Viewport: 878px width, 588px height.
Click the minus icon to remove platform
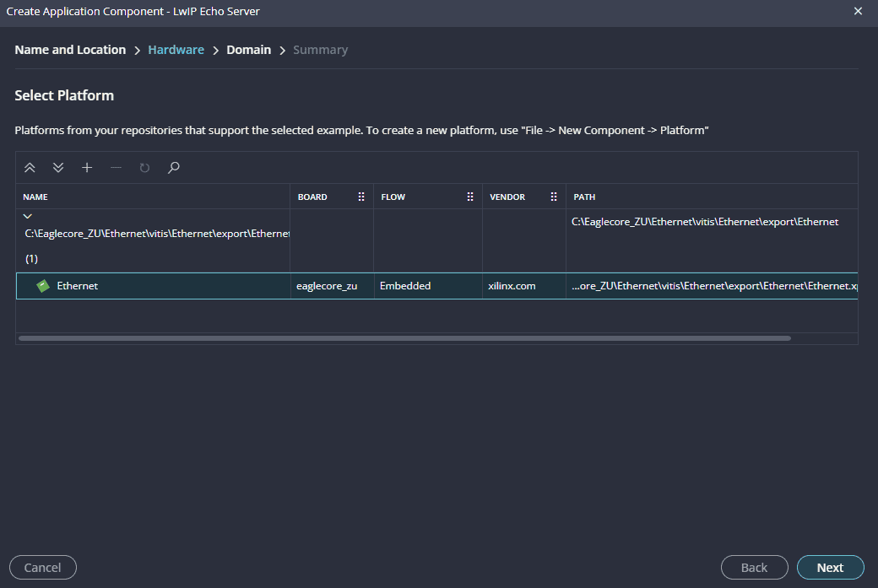coord(116,168)
